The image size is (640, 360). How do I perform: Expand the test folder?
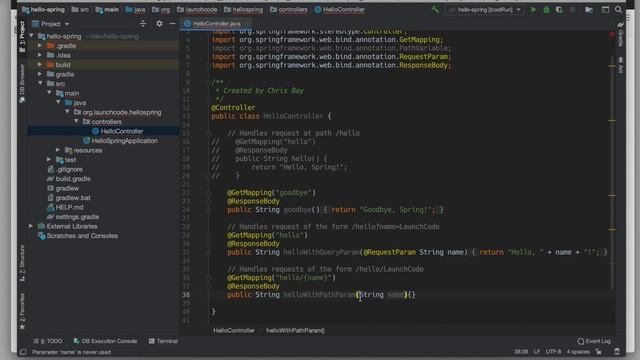point(49,159)
